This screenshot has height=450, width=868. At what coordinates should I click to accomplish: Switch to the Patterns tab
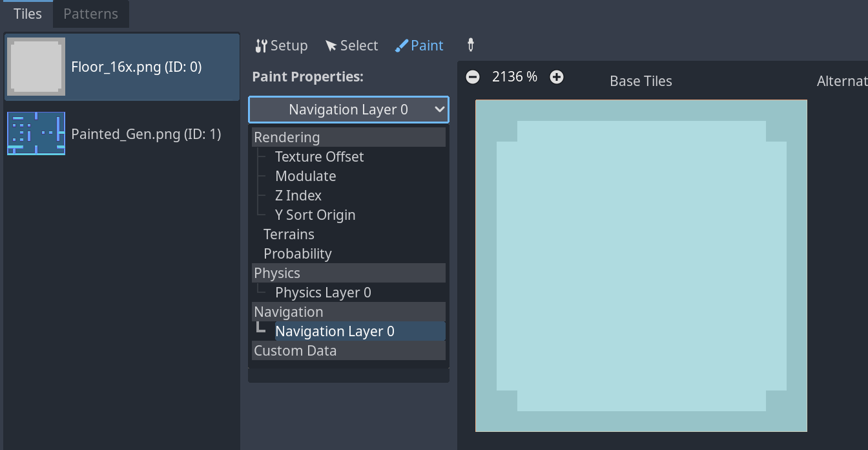(90, 13)
